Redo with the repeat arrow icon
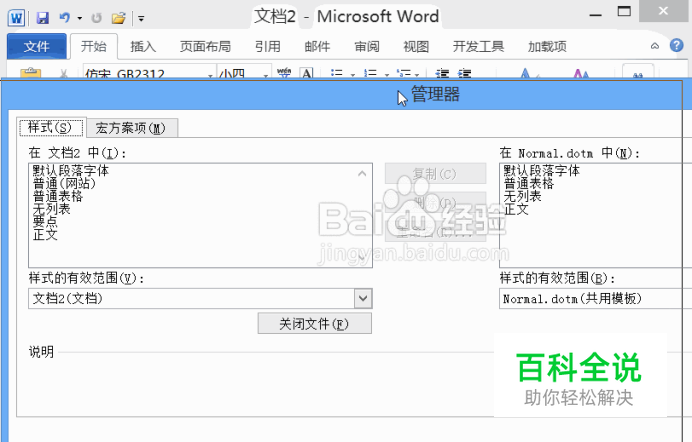The image size is (692, 442). pyautogui.click(x=96, y=18)
